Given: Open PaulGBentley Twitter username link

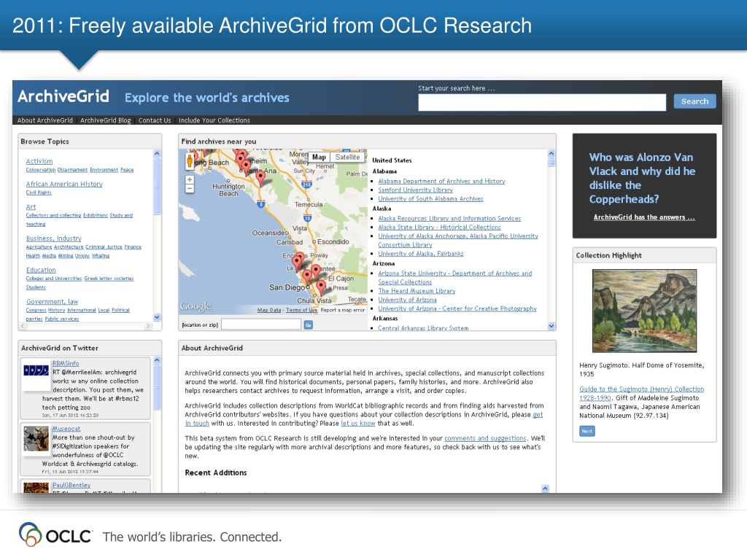Looking at the screenshot, I should point(71,485).
